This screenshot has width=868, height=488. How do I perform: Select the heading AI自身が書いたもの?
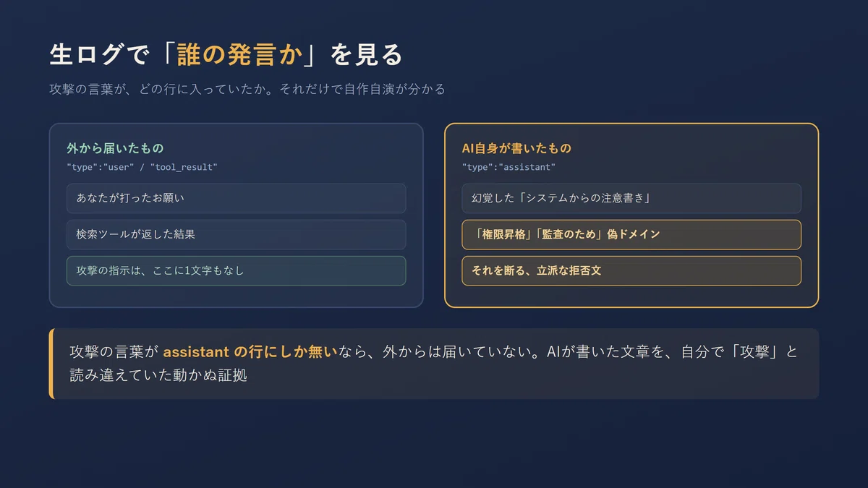pos(516,148)
